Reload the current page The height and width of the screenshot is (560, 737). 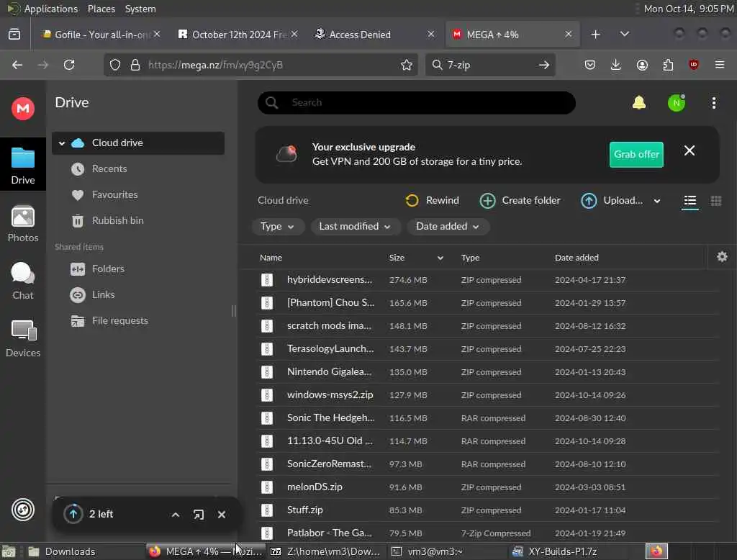[x=69, y=65]
